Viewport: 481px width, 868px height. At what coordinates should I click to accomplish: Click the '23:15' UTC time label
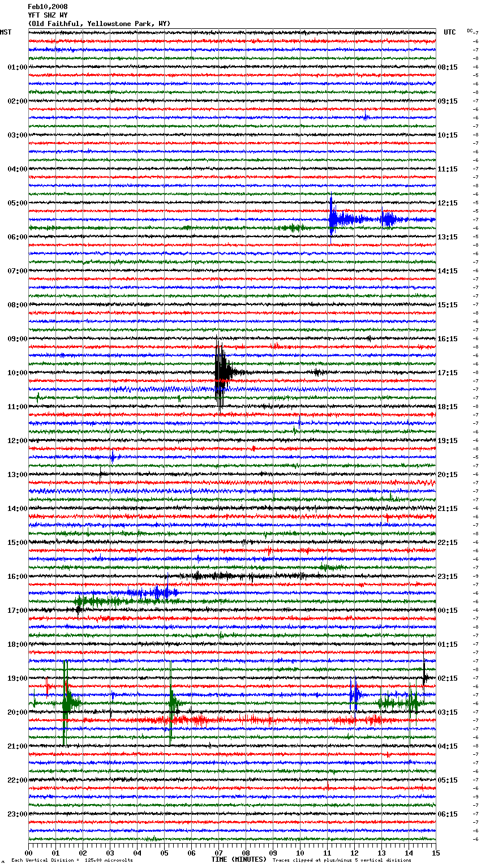[448, 577]
